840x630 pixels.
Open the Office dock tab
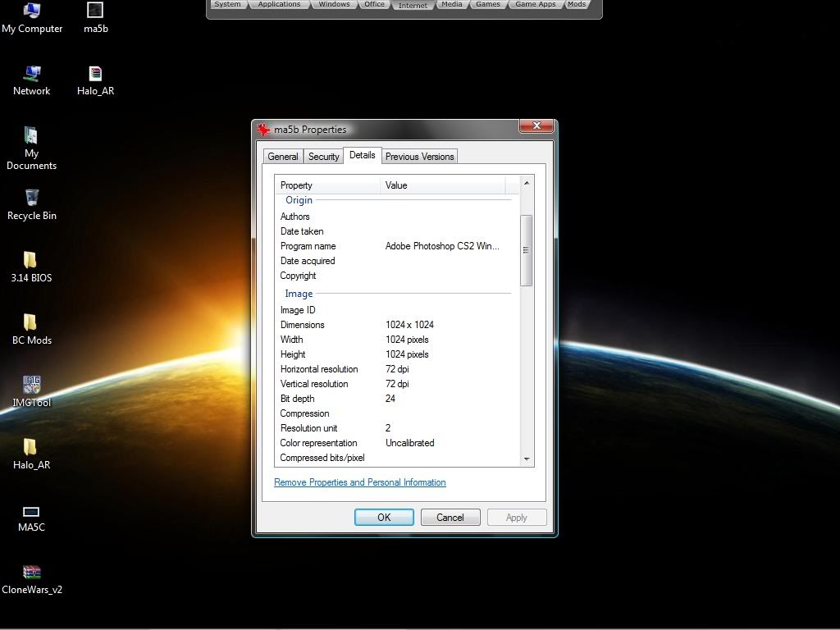coord(374,4)
